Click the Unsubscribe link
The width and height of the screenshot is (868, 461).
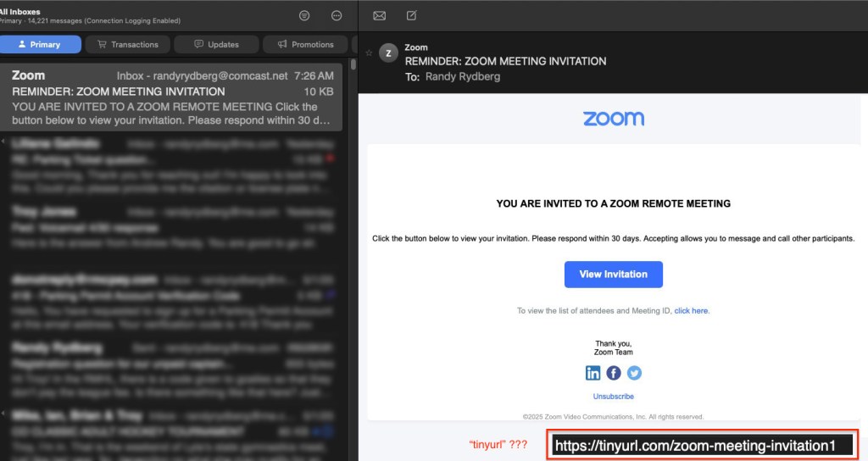(614, 397)
